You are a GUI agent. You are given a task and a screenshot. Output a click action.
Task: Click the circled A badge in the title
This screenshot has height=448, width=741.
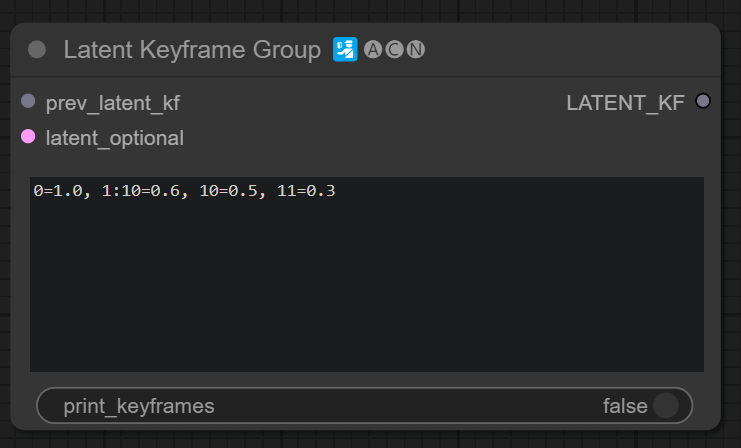tap(373, 50)
